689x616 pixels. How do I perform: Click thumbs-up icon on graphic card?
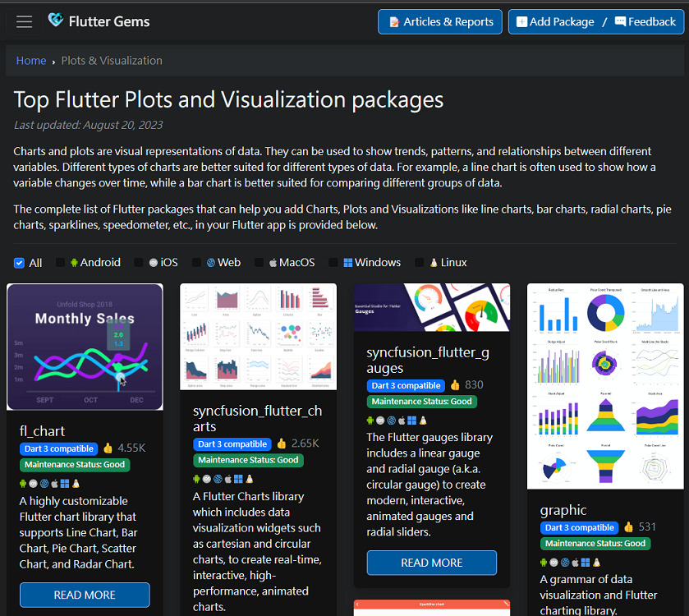pyautogui.click(x=629, y=526)
